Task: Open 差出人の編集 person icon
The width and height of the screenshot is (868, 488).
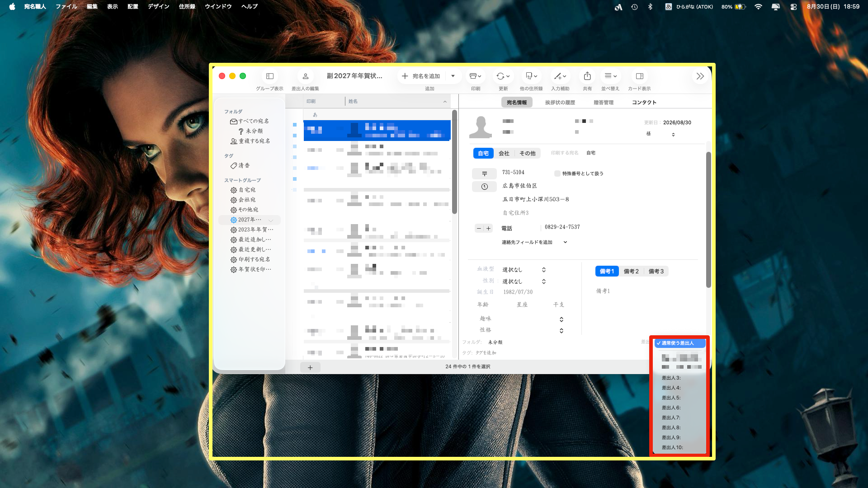Action: [306, 76]
